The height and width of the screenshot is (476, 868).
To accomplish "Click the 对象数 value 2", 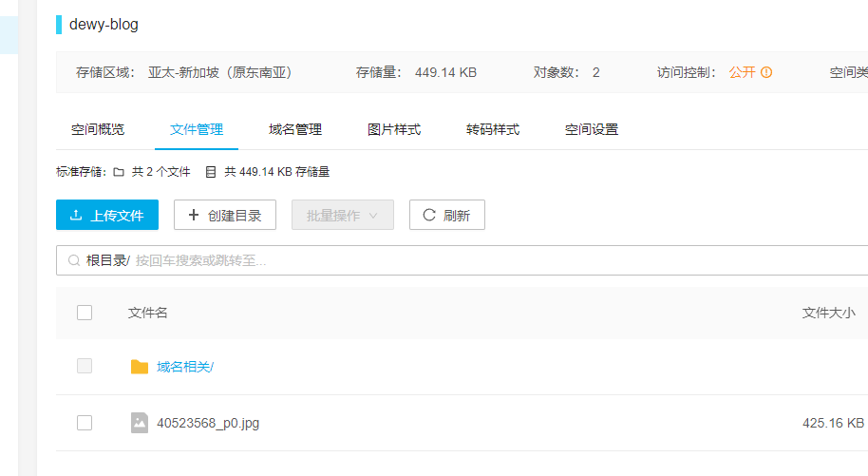I will tap(595, 72).
